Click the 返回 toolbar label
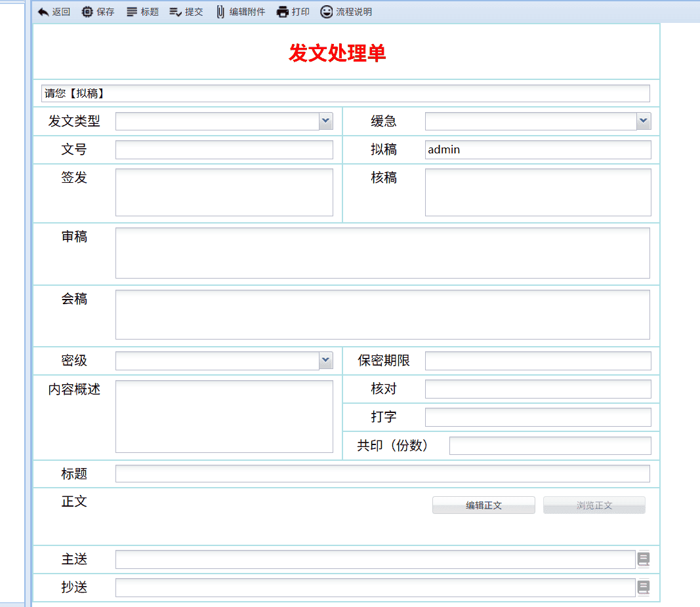 click(61, 12)
